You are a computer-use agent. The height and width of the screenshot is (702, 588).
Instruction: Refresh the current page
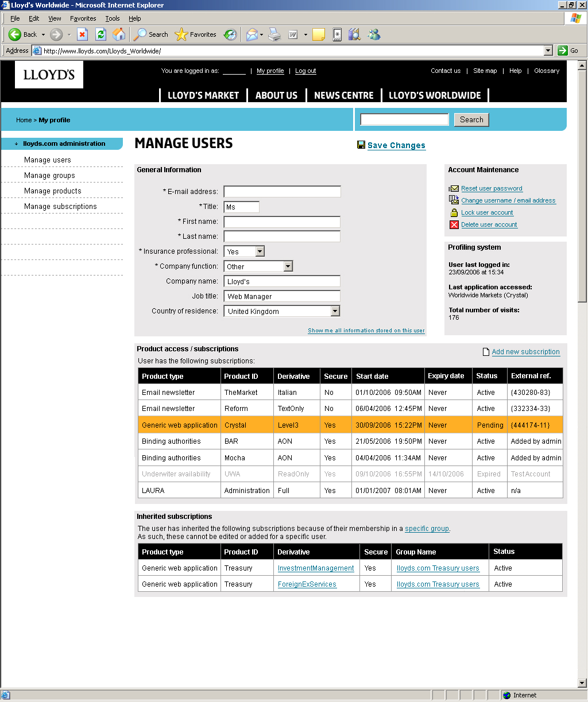pyautogui.click(x=100, y=34)
